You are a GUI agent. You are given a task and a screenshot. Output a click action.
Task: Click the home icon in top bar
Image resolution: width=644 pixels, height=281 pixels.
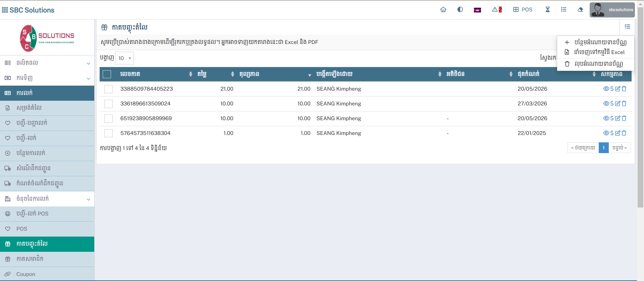click(x=443, y=10)
